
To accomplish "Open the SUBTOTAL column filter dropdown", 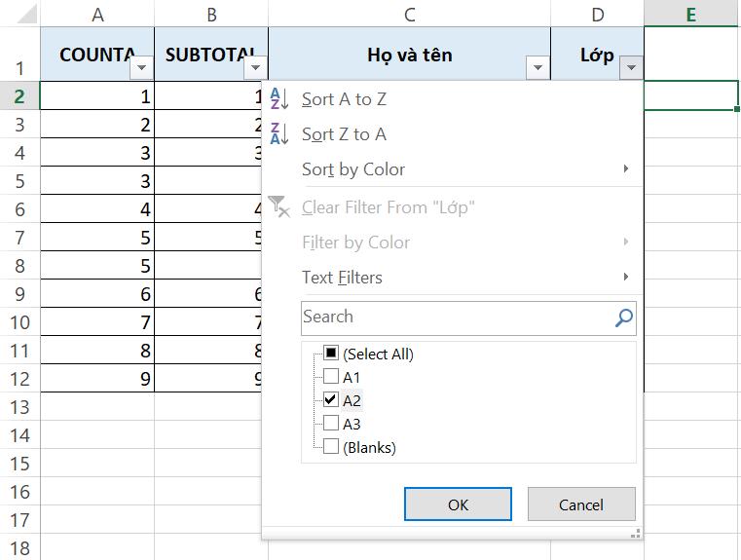I will point(255,67).
